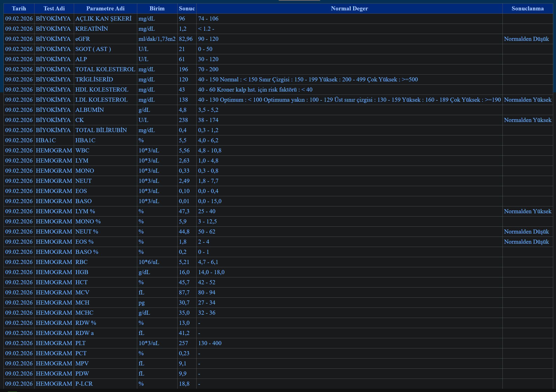Click the Sonuclanma column header

pyautogui.click(x=528, y=9)
